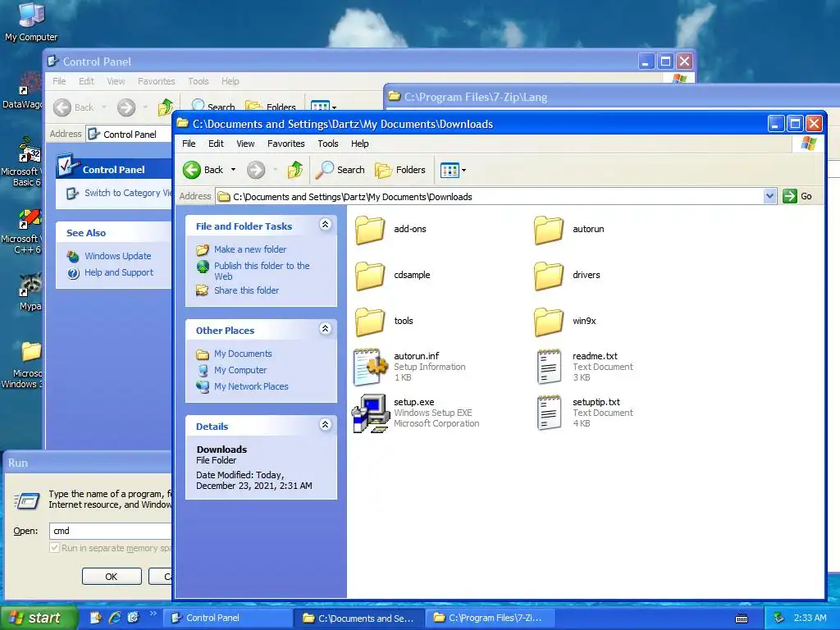Click the third quick launch icon
Screen dimensions: 840x630
(x=133, y=618)
